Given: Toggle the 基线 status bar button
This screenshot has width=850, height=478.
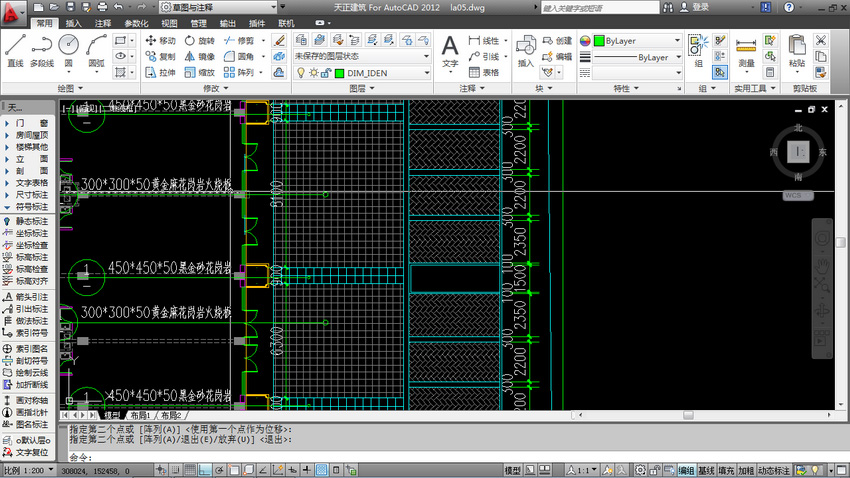Looking at the screenshot, I should point(706,470).
